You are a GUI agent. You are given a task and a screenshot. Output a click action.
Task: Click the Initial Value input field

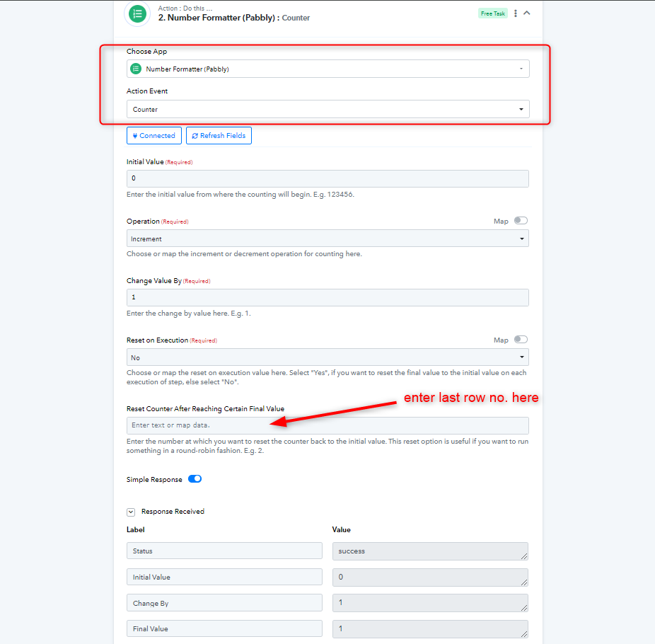click(x=327, y=178)
